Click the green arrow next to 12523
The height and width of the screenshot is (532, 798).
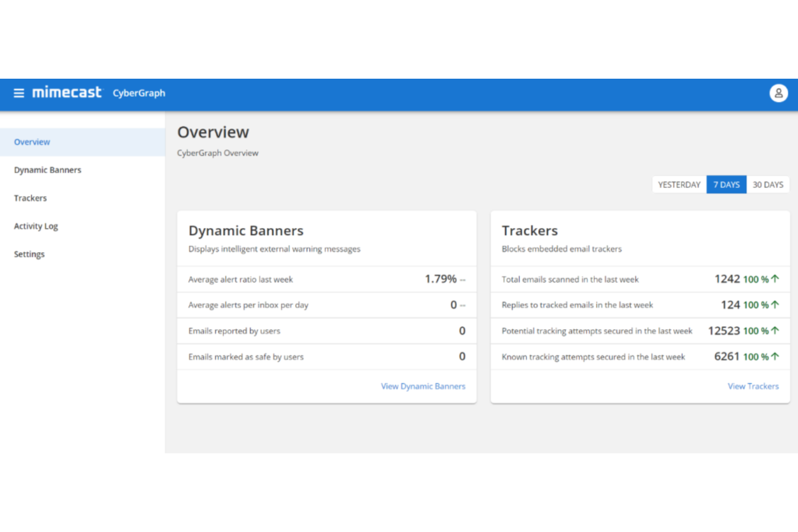click(775, 330)
